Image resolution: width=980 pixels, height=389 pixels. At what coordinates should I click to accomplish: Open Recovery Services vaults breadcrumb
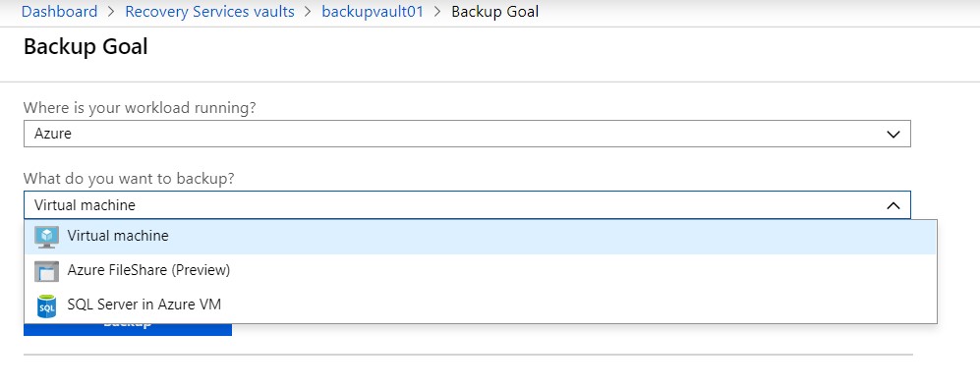point(209,11)
